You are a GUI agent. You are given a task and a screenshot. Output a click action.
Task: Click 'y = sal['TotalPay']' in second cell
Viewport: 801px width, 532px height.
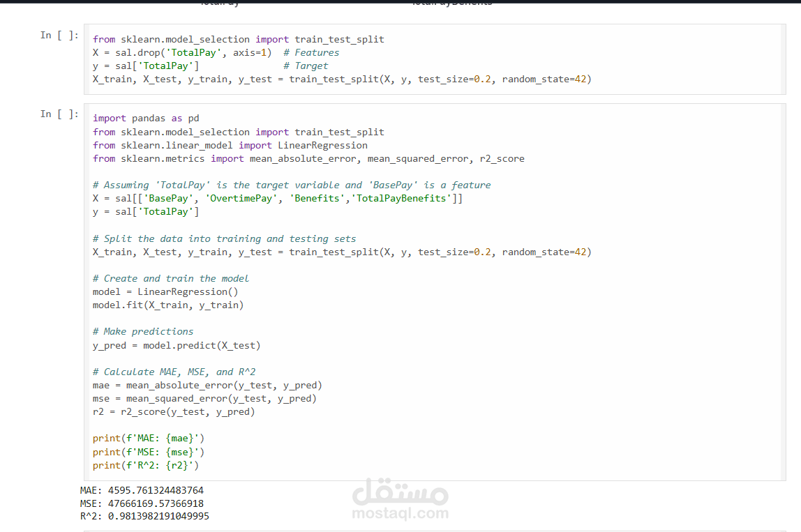point(146,212)
